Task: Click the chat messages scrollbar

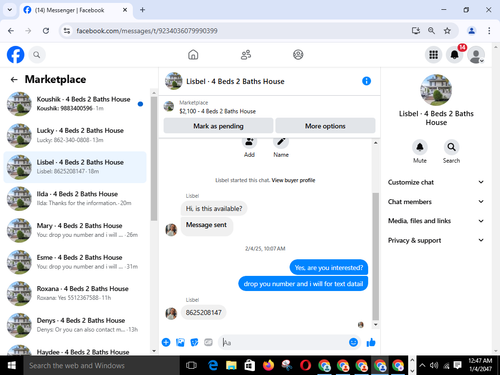Action: (375, 256)
